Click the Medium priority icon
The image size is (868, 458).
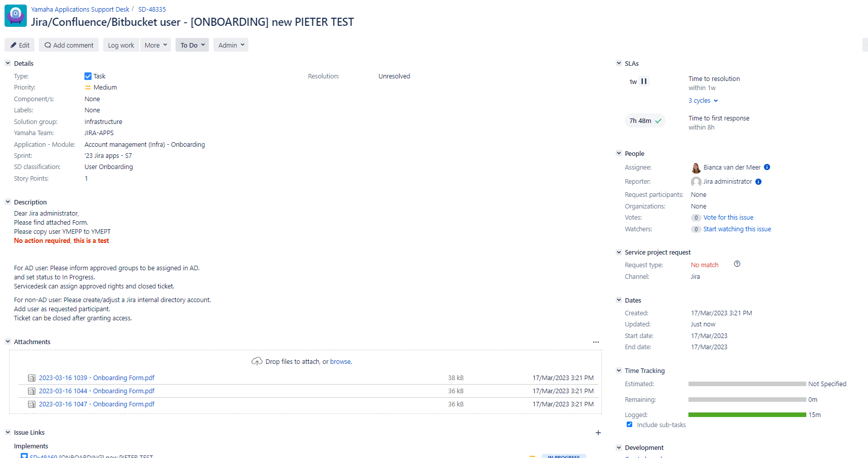point(88,88)
